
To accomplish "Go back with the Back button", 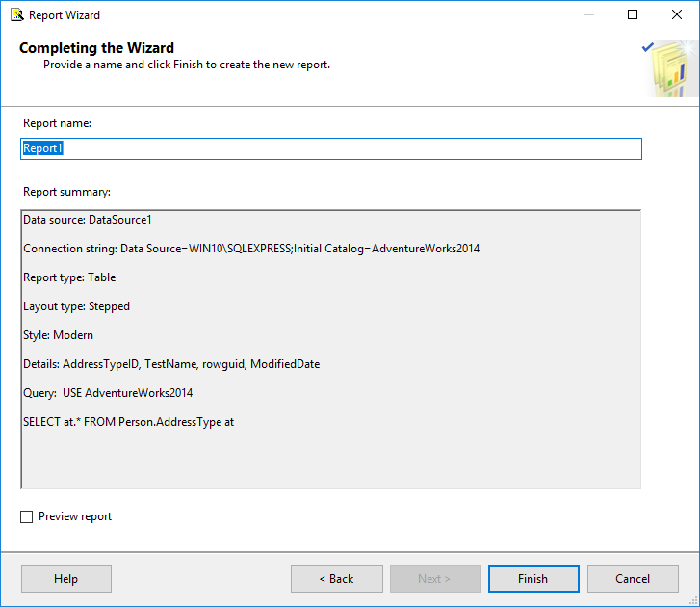I will [x=336, y=579].
